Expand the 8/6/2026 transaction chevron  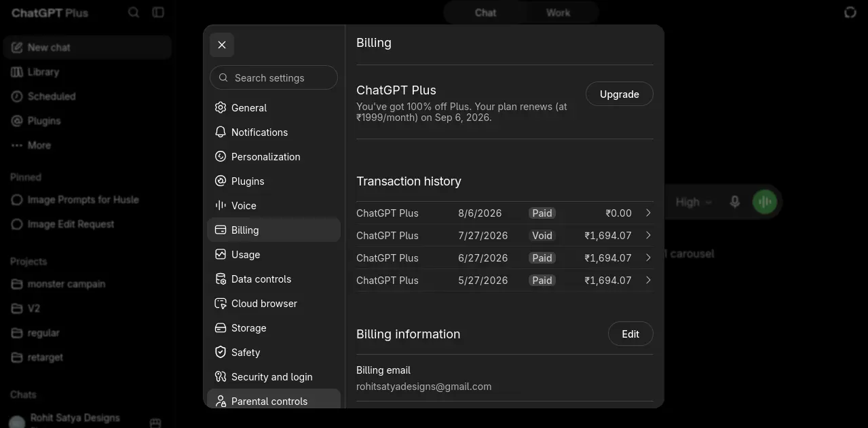pyautogui.click(x=648, y=213)
